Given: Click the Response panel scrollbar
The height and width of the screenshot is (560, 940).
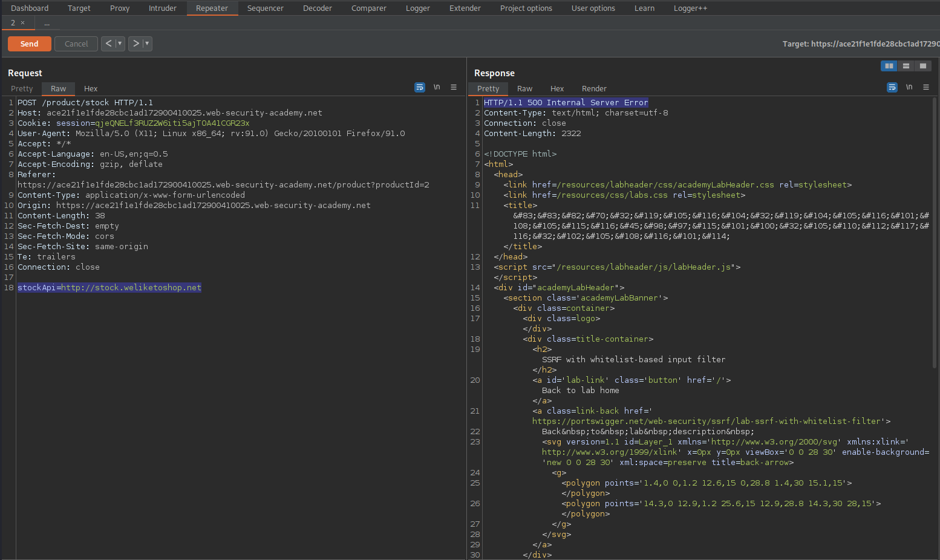Looking at the screenshot, I should tap(935, 233).
